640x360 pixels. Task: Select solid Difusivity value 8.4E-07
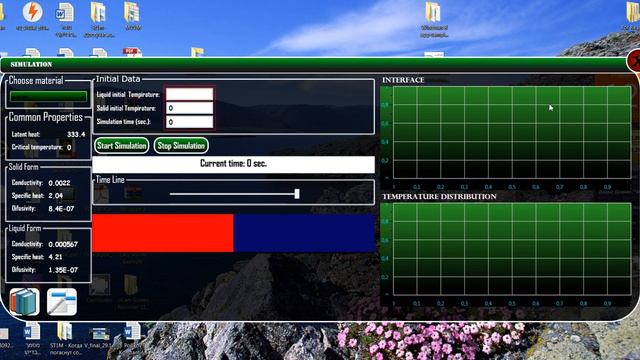pos(61,209)
